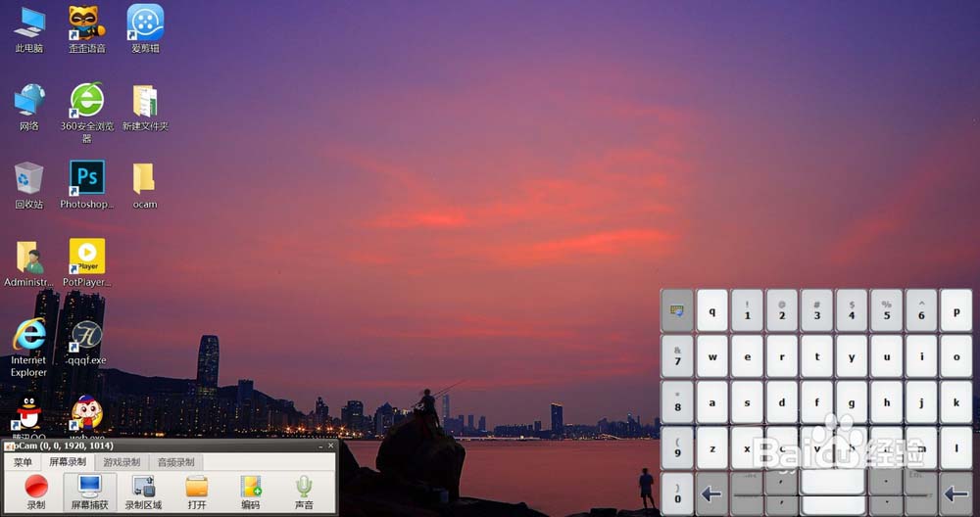Viewport: 980px width, 517px height.
Task: Select the 歪歪语音 desktop shortcut
Action: 87,30
